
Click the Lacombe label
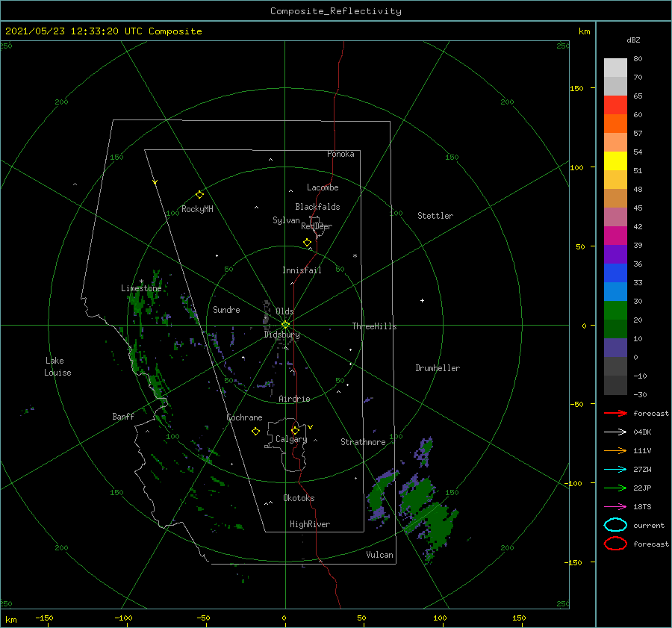coord(323,187)
